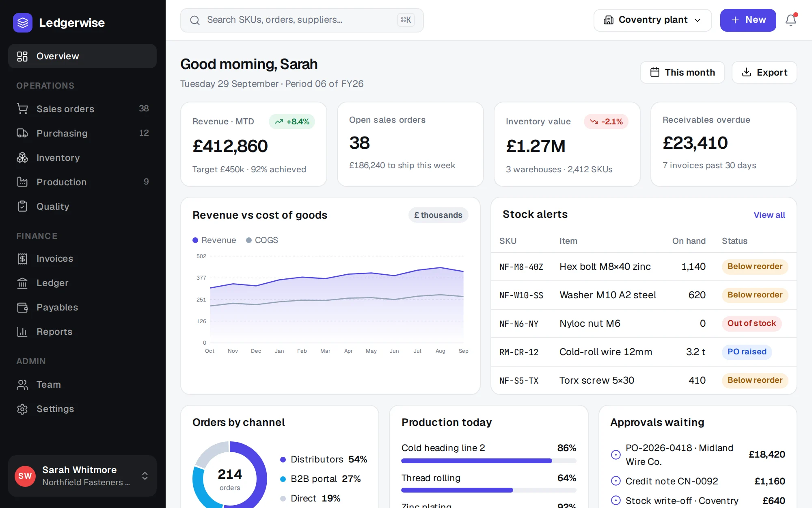This screenshot has height=508, width=812.
Task: Click the Thread rolling progress bar
Action: click(x=488, y=490)
